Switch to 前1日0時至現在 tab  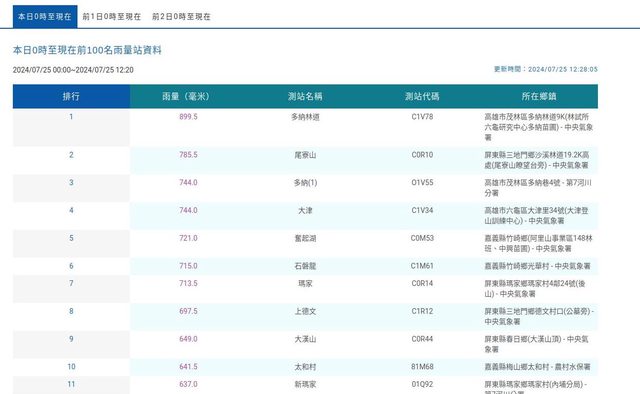(x=112, y=17)
